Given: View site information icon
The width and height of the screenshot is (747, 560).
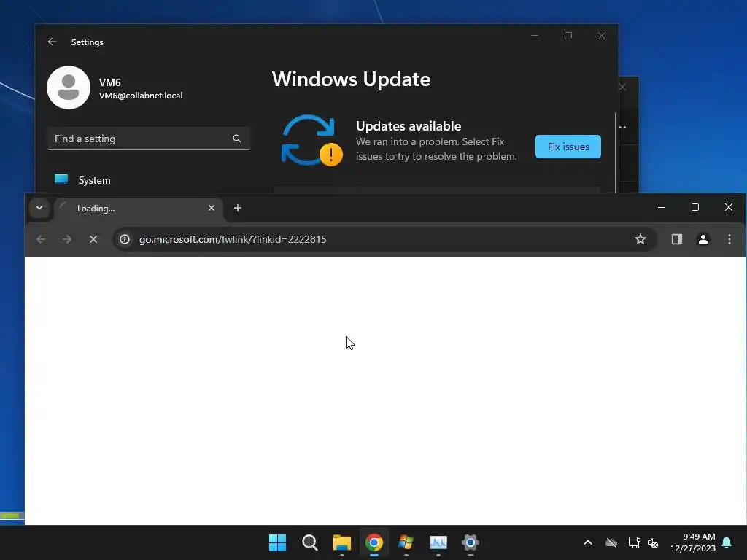Looking at the screenshot, I should click(x=125, y=239).
